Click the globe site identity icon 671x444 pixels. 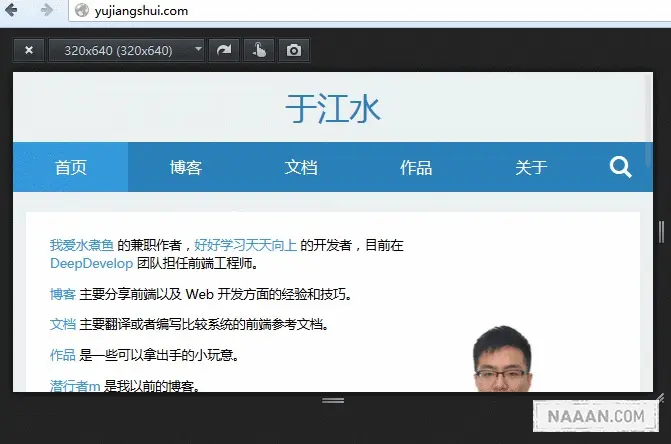pyautogui.click(x=80, y=11)
